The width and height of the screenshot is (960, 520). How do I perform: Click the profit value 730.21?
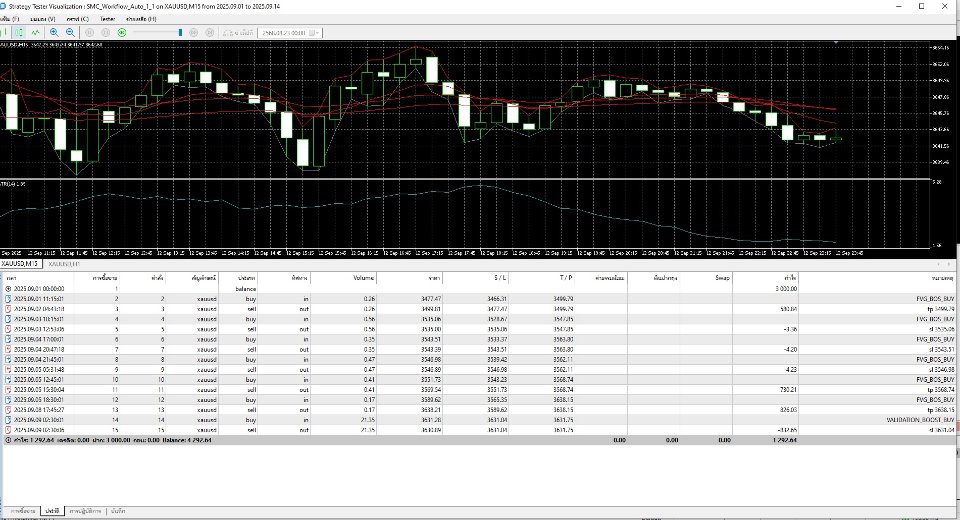tap(788, 390)
